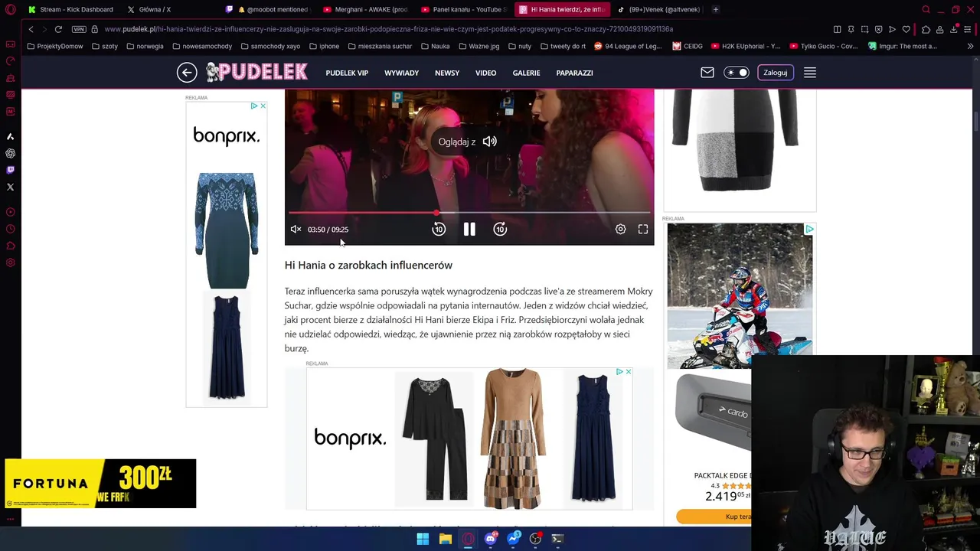This screenshot has height=551, width=980.
Task: Switch to Merghani - AWAKE YouTube tab
Action: coord(366,9)
